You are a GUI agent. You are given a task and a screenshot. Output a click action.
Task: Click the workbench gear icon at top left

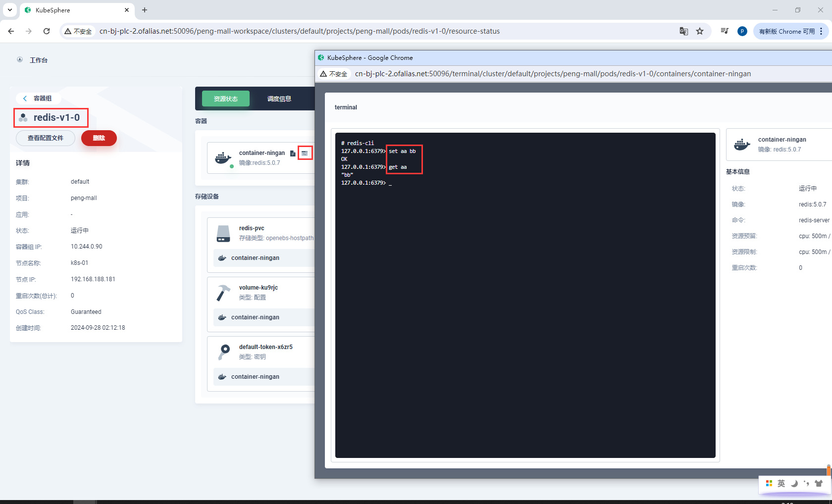point(20,59)
